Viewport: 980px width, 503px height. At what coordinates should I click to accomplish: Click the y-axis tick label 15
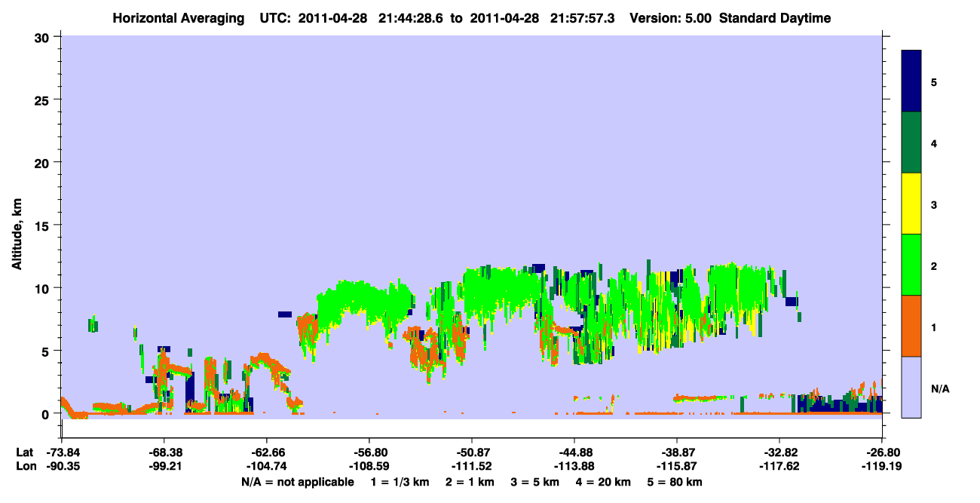[43, 225]
